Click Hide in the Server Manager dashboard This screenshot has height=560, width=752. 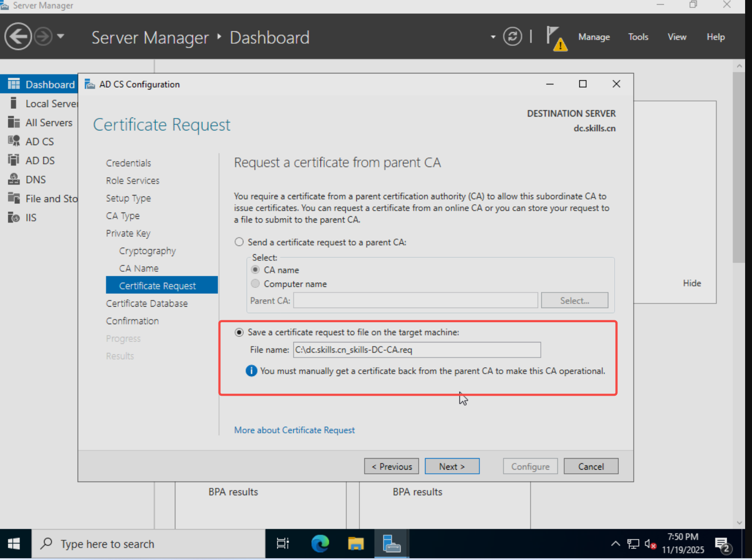pyautogui.click(x=691, y=283)
